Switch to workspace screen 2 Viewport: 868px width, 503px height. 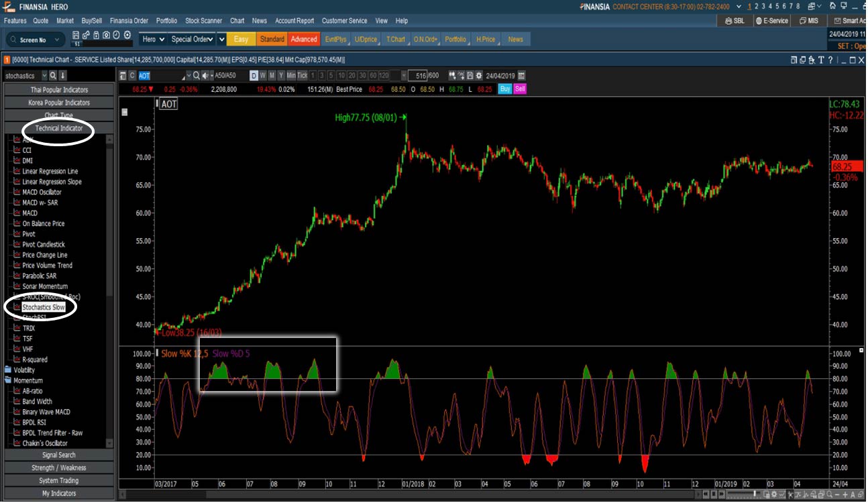pos(756,6)
